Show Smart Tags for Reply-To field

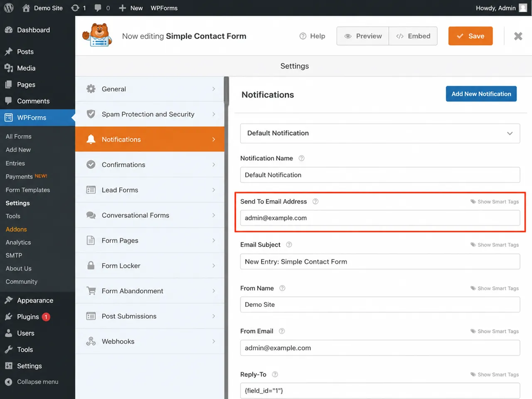point(495,374)
